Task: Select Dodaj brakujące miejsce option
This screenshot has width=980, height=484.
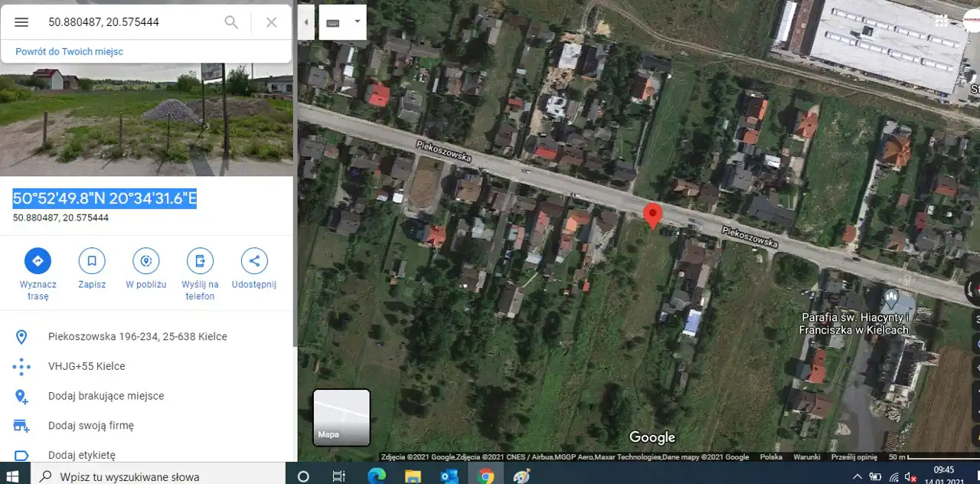Action: pos(106,396)
